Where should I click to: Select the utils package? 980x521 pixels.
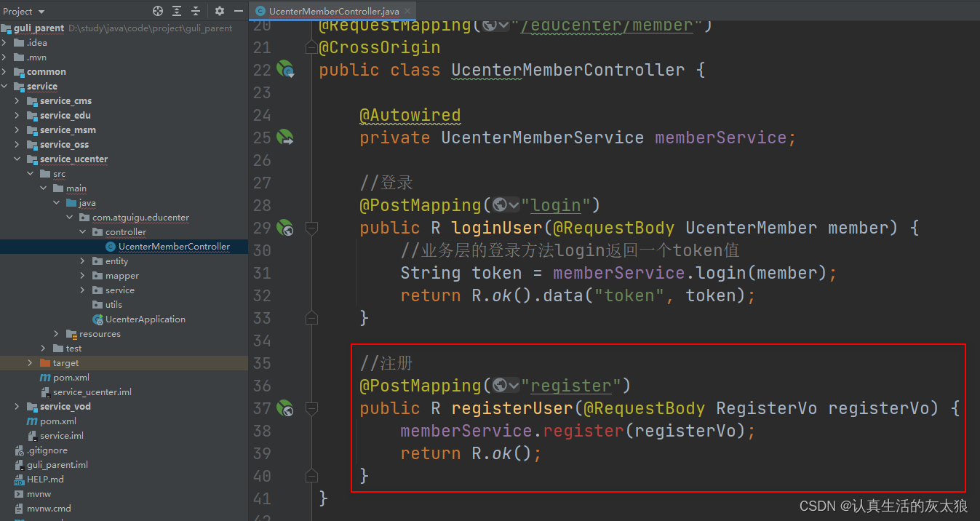[x=113, y=305]
